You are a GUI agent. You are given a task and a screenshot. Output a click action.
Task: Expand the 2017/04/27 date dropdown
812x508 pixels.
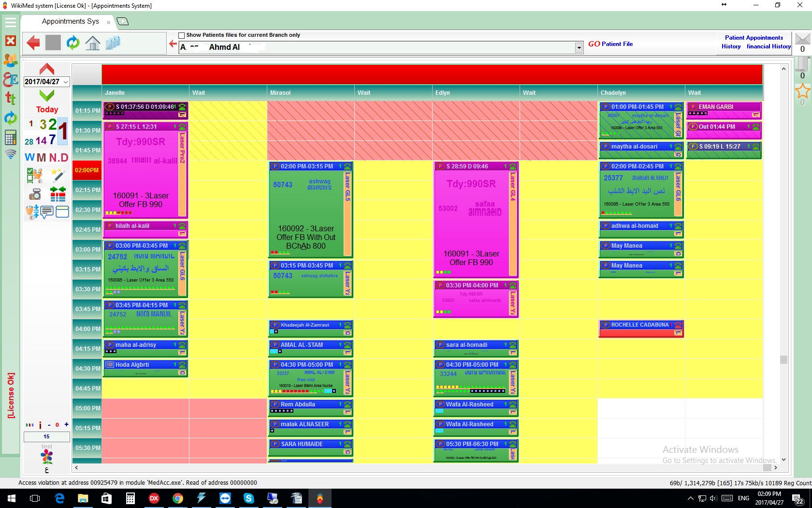point(66,82)
